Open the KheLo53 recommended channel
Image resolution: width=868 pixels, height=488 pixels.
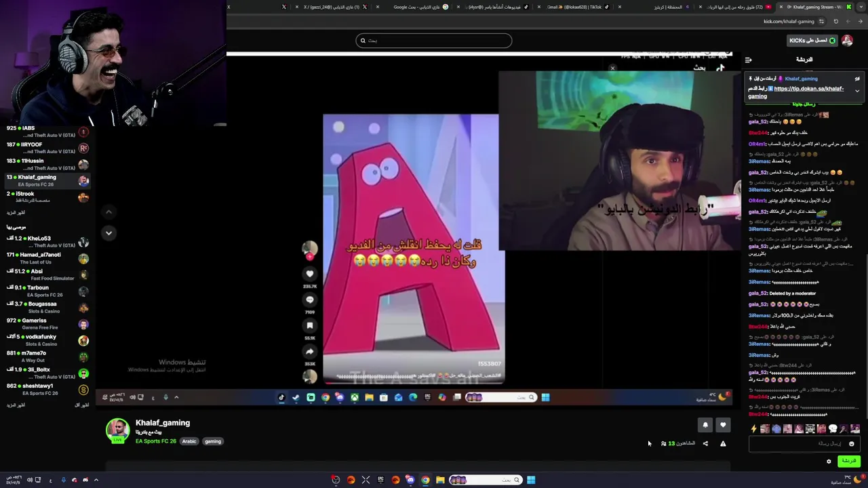(x=47, y=242)
